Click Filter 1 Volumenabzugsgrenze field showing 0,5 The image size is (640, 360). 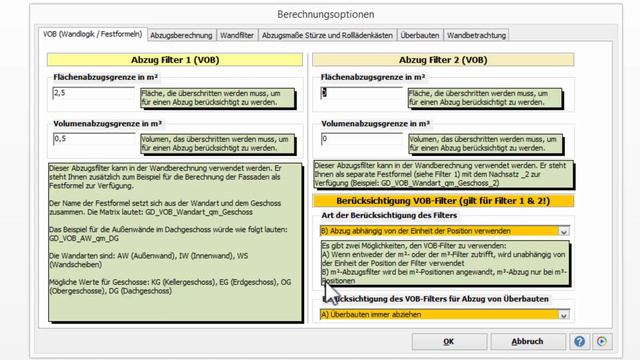94,139
